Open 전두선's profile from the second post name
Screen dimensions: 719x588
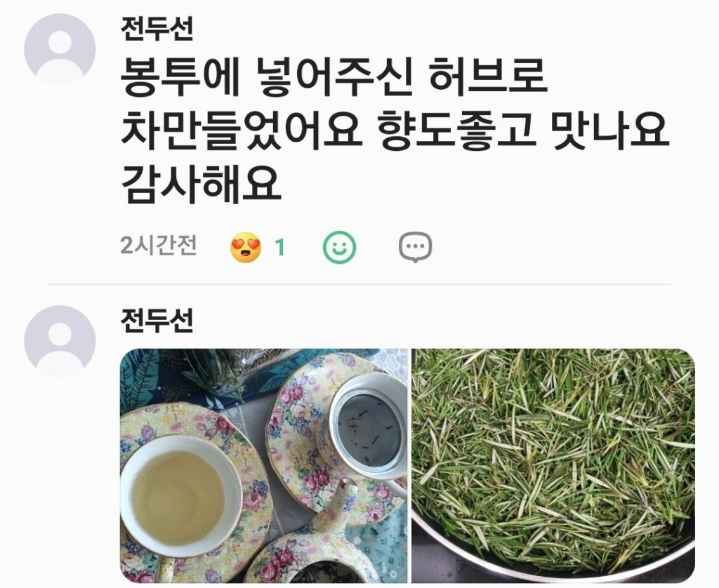pos(157,321)
